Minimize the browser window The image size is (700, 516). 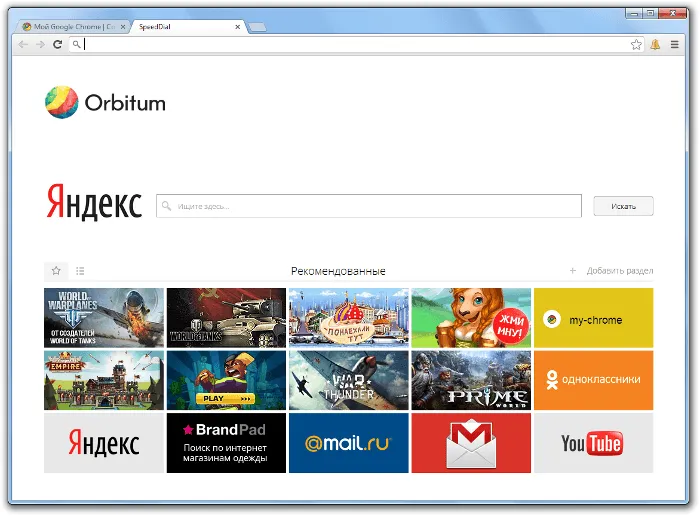pos(633,13)
